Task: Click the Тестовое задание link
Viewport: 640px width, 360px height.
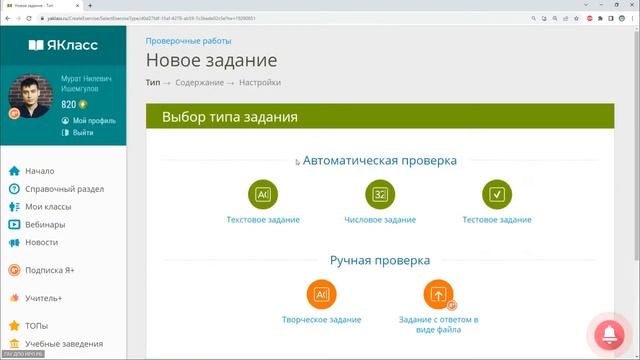Action: [x=497, y=220]
